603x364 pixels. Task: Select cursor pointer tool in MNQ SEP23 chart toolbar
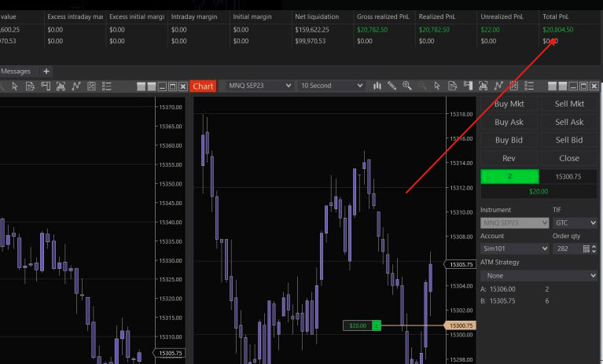(437, 86)
